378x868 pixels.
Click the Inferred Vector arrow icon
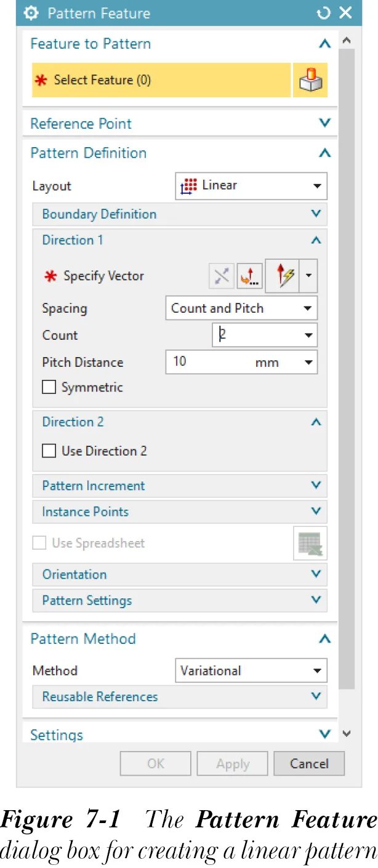pos(283,276)
